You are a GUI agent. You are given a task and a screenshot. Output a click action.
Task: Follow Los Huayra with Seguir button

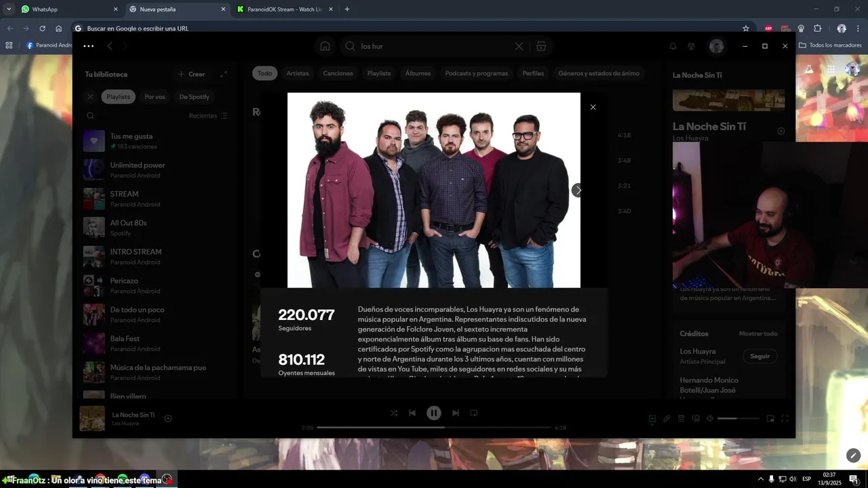pyautogui.click(x=760, y=356)
